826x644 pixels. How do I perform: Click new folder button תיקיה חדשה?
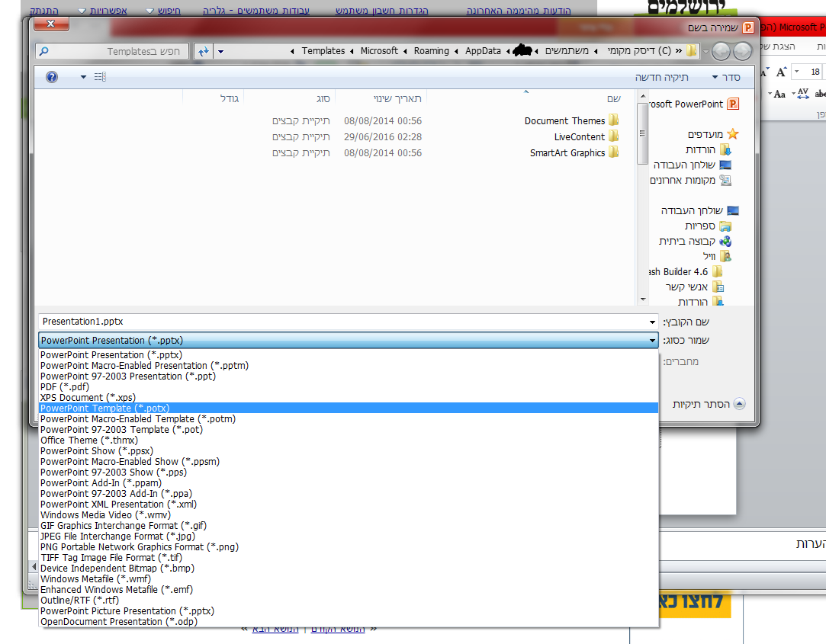(662, 78)
